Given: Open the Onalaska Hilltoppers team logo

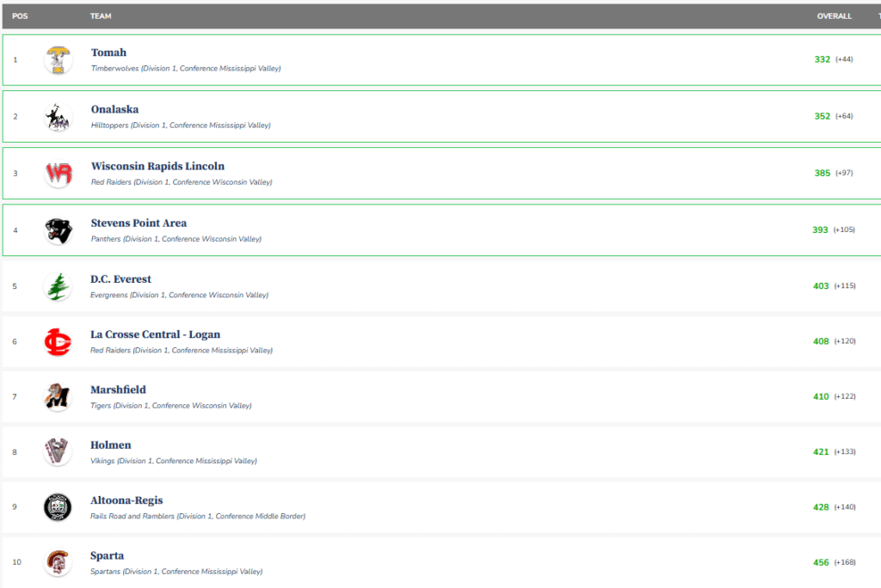Looking at the screenshot, I should (x=58, y=117).
